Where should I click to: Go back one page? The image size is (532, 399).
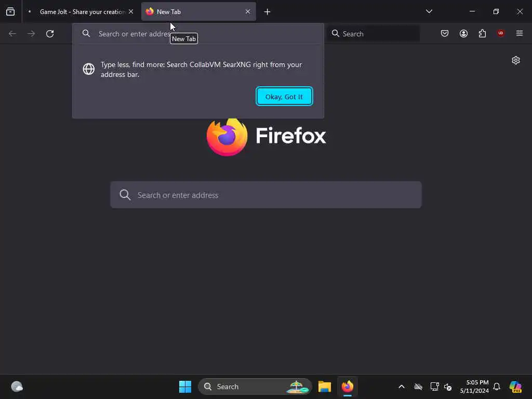[x=12, y=34]
